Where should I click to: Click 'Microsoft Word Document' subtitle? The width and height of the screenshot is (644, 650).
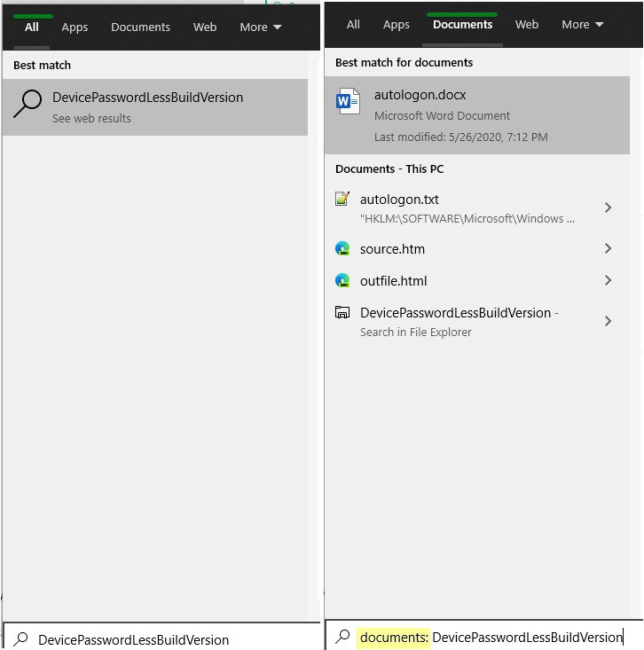coord(442,115)
